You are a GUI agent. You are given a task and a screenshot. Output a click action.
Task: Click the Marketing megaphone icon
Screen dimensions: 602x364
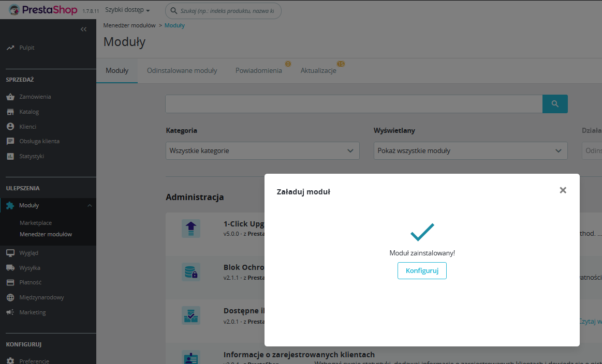pyautogui.click(x=10, y=313)
